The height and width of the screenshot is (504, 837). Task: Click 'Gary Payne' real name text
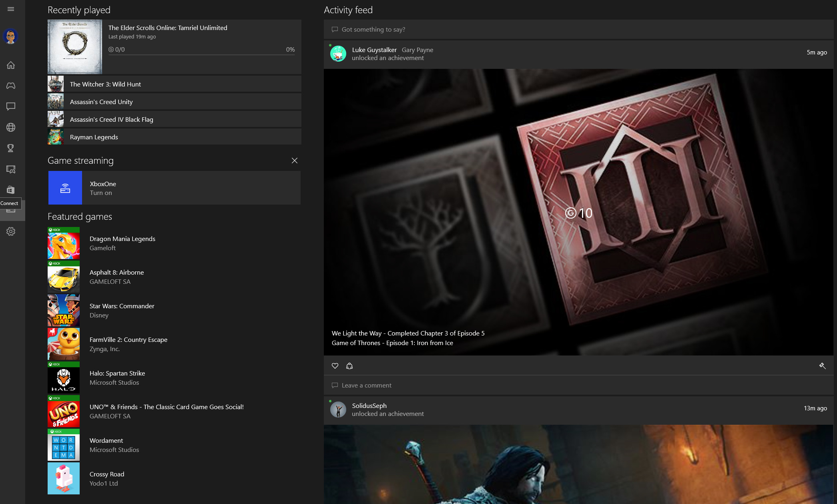[417, 50]
